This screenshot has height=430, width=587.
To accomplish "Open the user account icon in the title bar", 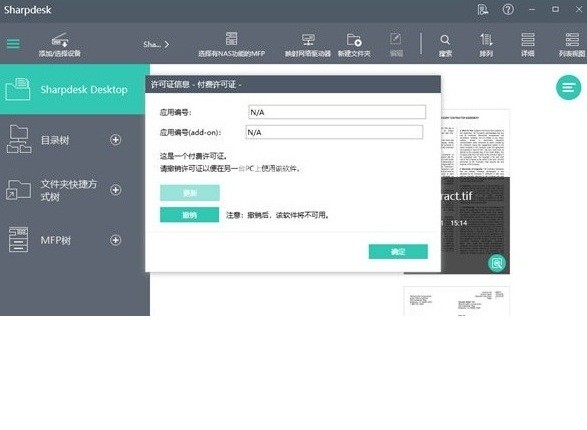I will click(x=483, y=10).
